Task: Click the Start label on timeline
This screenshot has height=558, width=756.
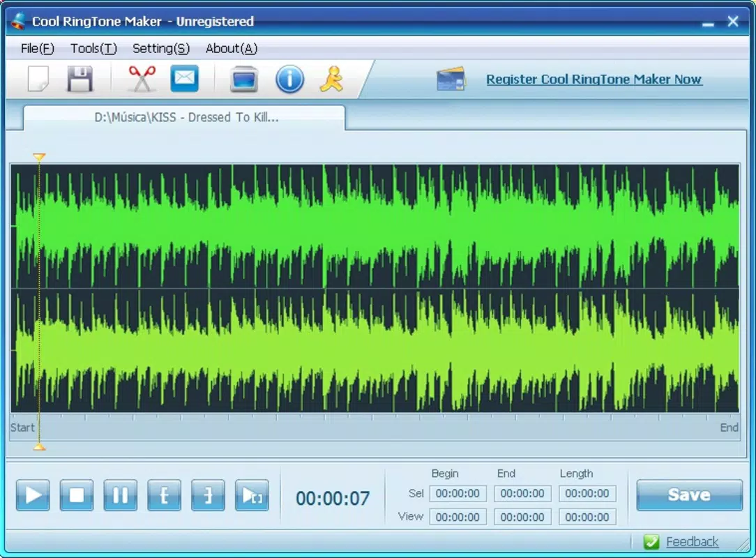Action: click(22, 428)
